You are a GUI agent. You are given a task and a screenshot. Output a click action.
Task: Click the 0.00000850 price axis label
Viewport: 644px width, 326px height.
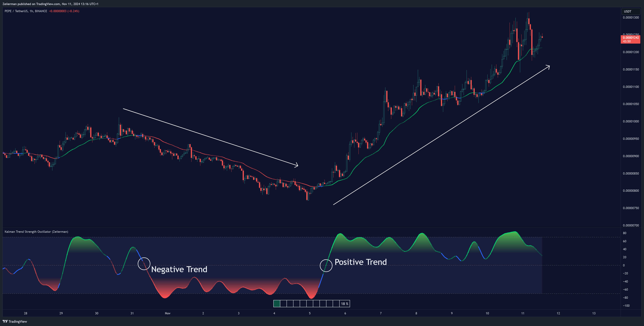(631, 173)
